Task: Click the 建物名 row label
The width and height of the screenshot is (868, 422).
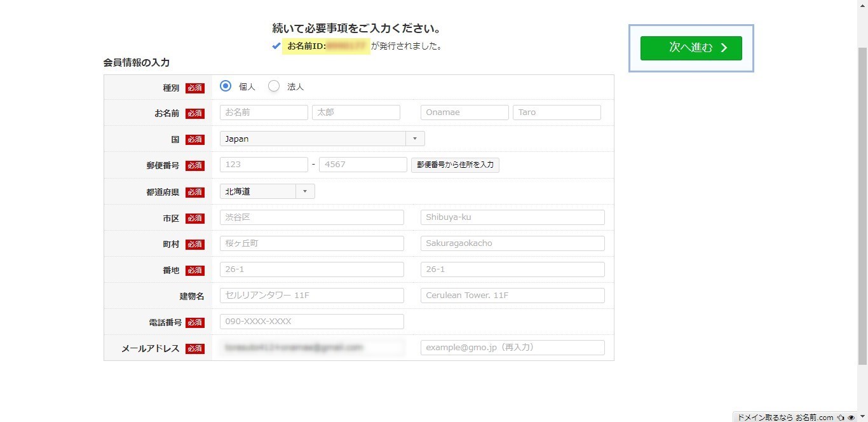Action: click(x=192, y=297)
